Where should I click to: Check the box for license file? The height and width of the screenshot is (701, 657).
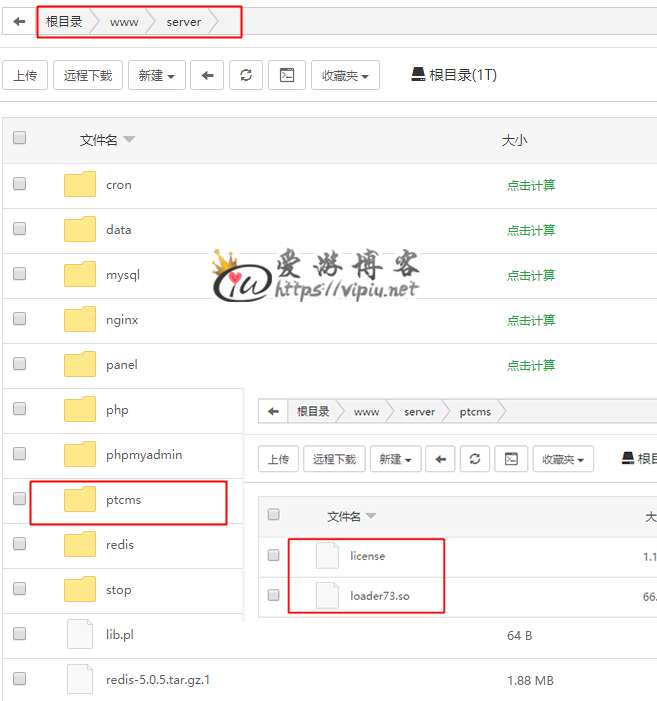[274, 555]
